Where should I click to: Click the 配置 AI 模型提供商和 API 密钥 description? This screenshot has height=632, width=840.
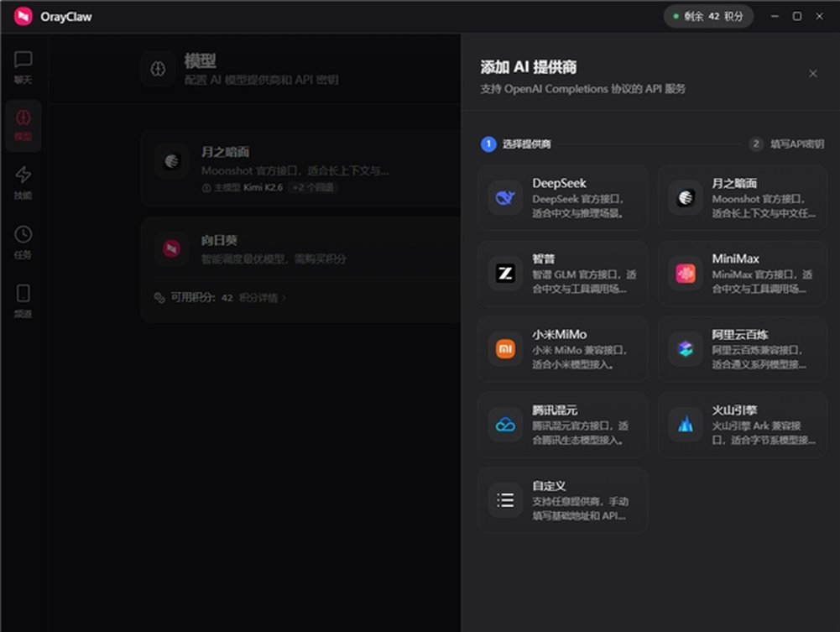262,80
